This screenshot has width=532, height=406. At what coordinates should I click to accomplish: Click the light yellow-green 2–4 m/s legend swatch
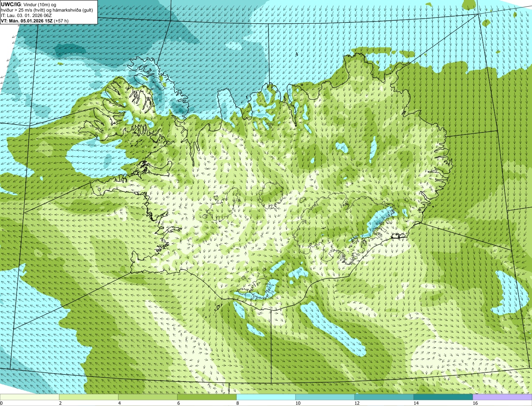[x=89, y=397]
